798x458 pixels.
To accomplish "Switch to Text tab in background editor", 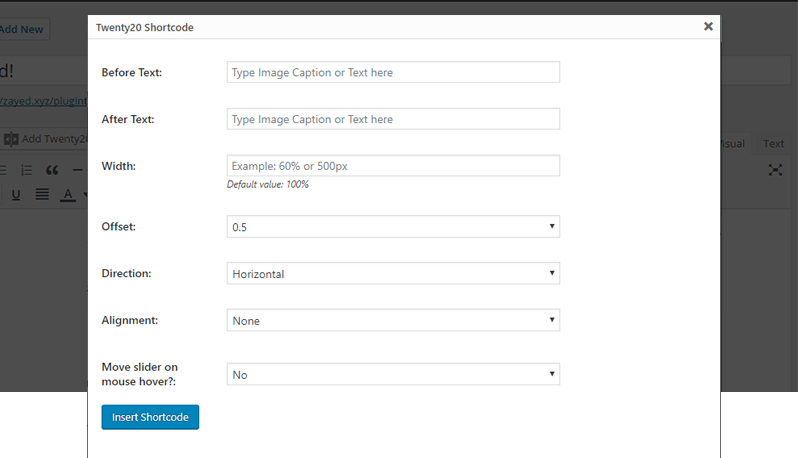I will pyautogui.click(x=773, y=144).
